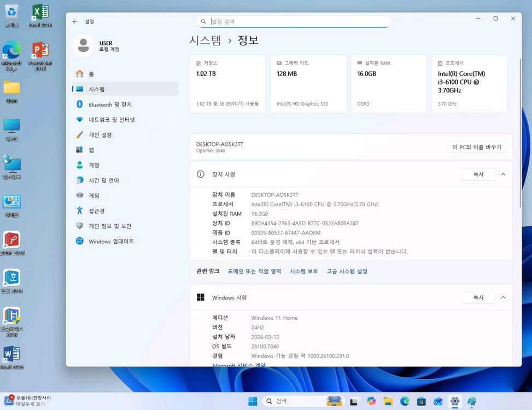532x410 pixels.
Task: Click the Start button on taskbar
Action: point(252,401)
